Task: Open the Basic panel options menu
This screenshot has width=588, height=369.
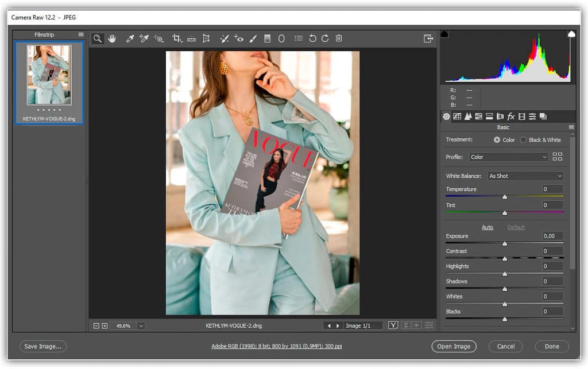Action: [x=571, y=127]
